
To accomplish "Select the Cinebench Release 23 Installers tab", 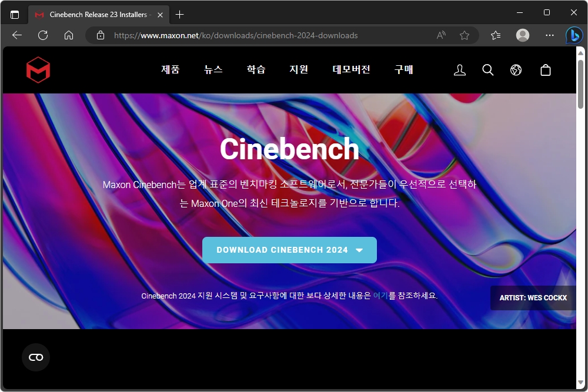I will pyautogui.click(x=99, y=15).
